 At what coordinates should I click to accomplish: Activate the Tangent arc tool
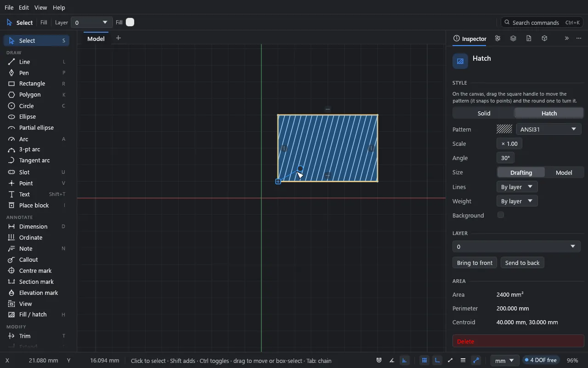[36, 161]
